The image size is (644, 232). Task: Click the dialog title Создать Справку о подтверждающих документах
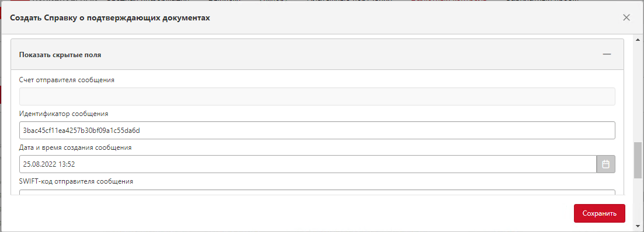(110, 18)
